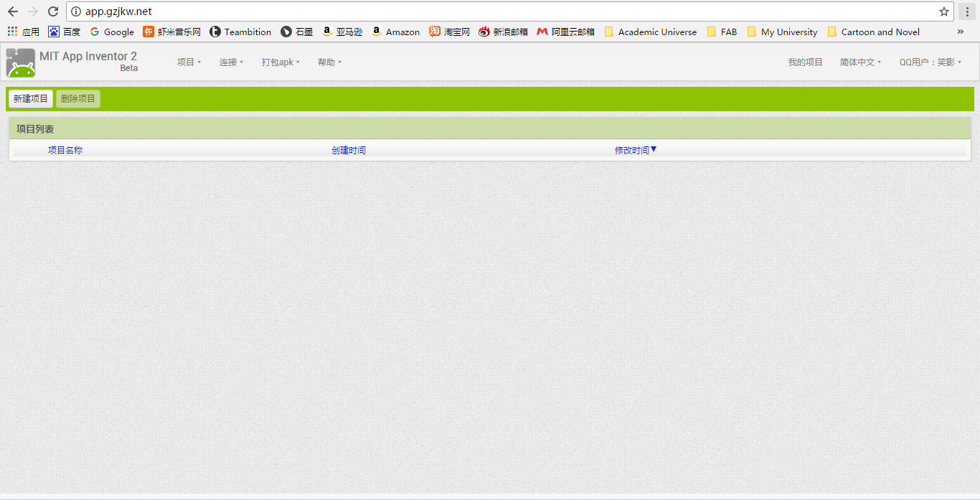
Task: Click the MIT App Inventor 2 title text
Action: [88, 57]
